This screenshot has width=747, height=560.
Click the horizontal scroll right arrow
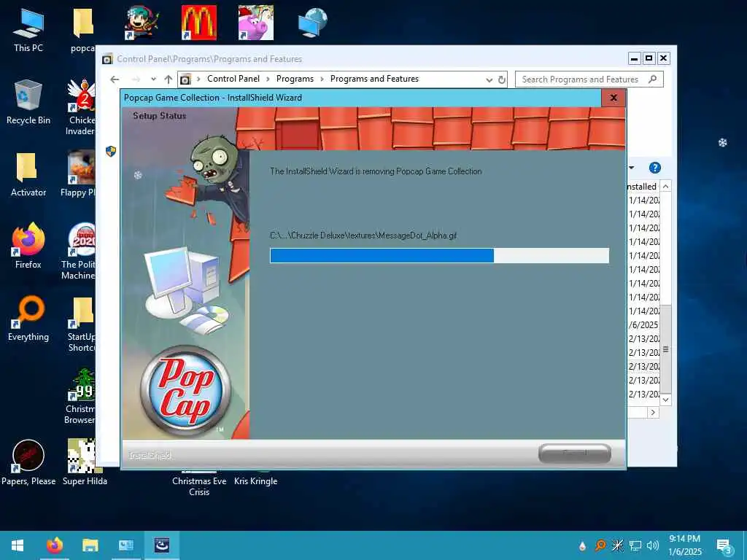pos(653,413)
